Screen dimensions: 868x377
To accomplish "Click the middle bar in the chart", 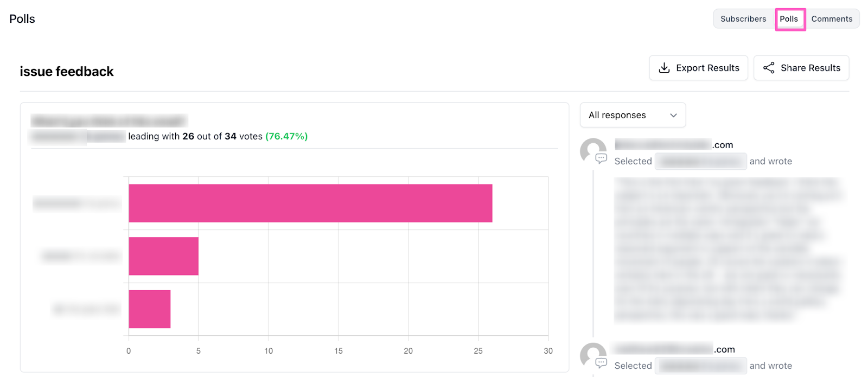I will pos(163,256).
